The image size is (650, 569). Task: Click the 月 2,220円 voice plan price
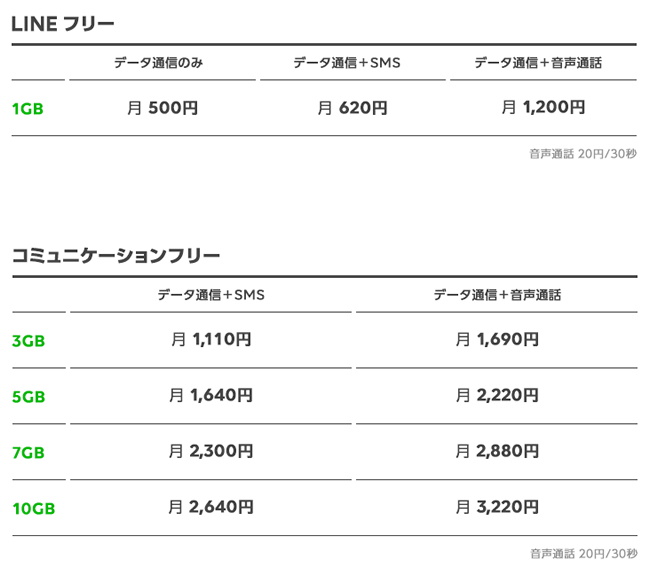pyautogui.click(x=497, y=396)
